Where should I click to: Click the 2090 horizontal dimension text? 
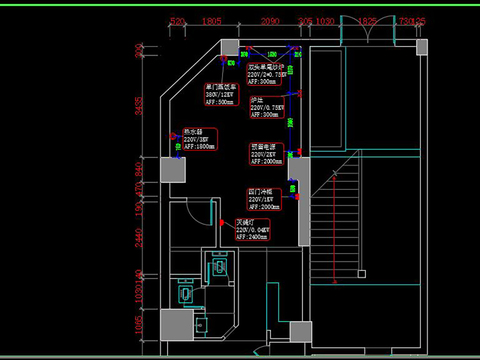click(x=270, y=21)
